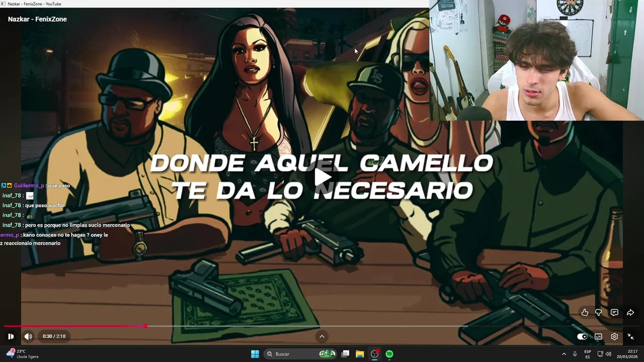The width and height of the screenshot is (644, 362).
Task: Open the comments panel icon
Action: pos(614,312)
